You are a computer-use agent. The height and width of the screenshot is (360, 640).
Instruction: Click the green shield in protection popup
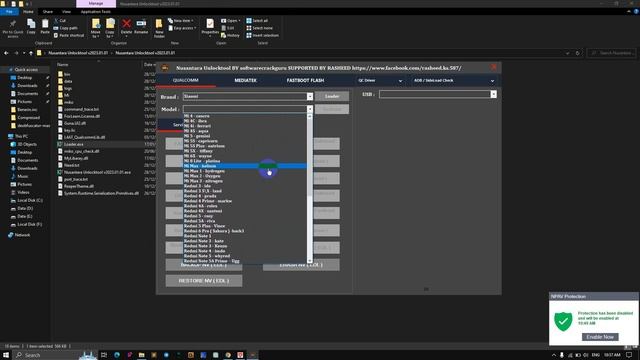(563, 321)
